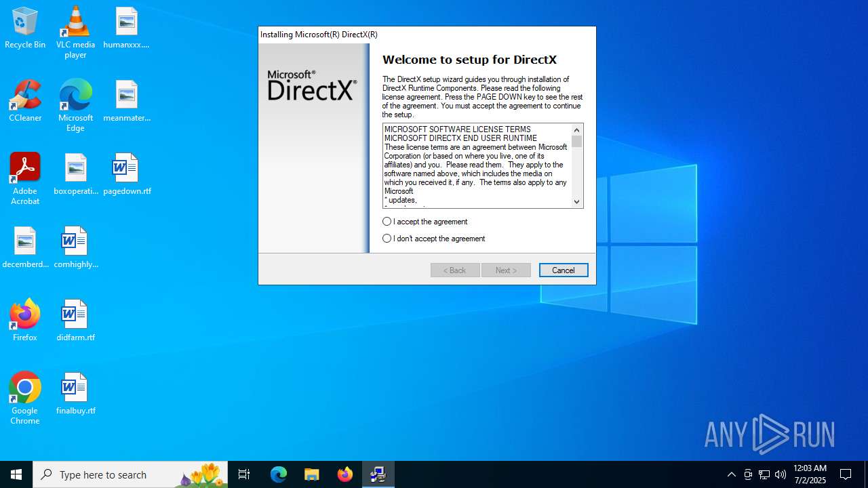Open the Windows Start menu
Image resolution: width=868 pixels, height=488 pixels.
(x=16, y=474)
